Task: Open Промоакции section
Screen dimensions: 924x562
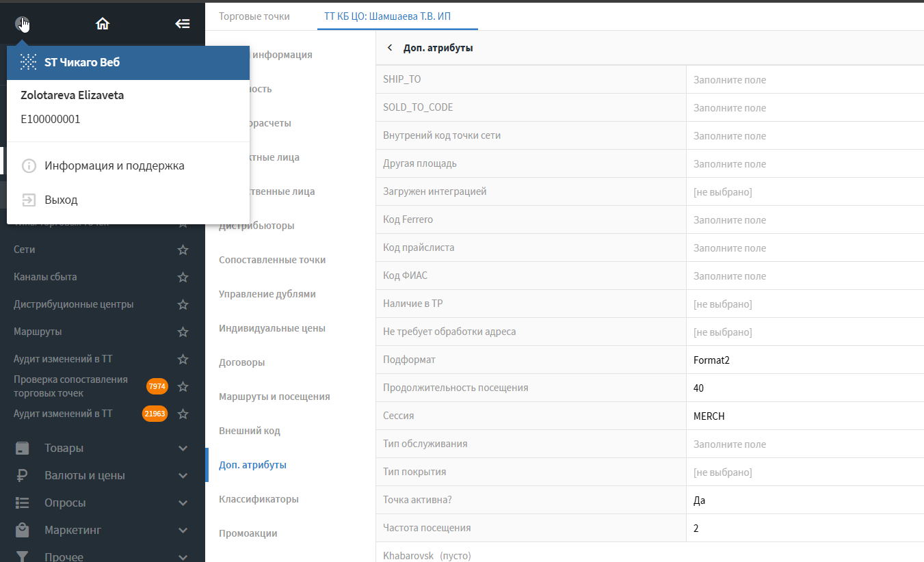Action: coord(248,533)
